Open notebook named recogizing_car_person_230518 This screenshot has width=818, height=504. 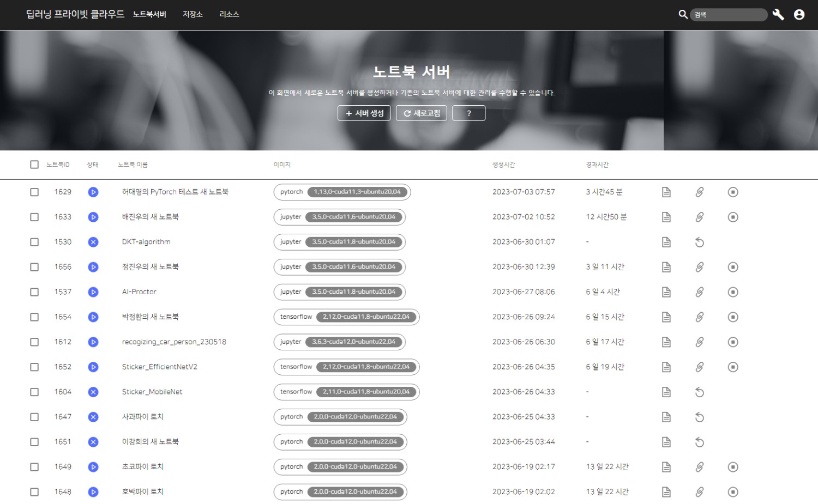(x=174, y=342)
